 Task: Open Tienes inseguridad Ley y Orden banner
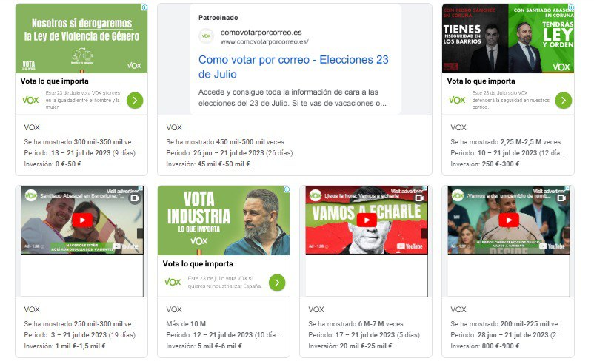[508, 38]
